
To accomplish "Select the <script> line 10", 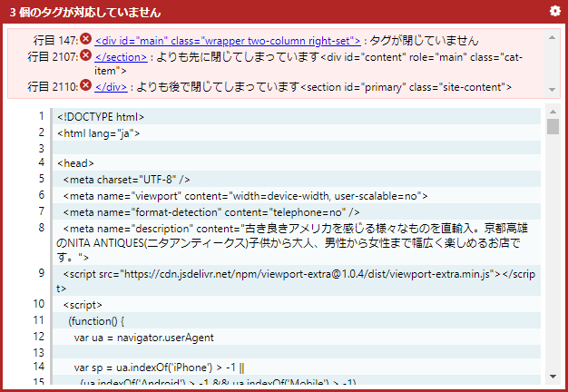I will pos(297,305).
